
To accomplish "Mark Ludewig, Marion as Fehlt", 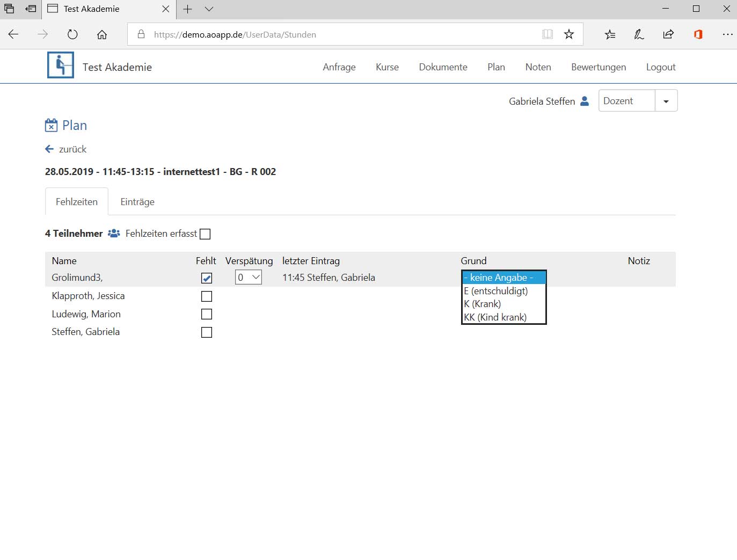I will pos(207,314).
